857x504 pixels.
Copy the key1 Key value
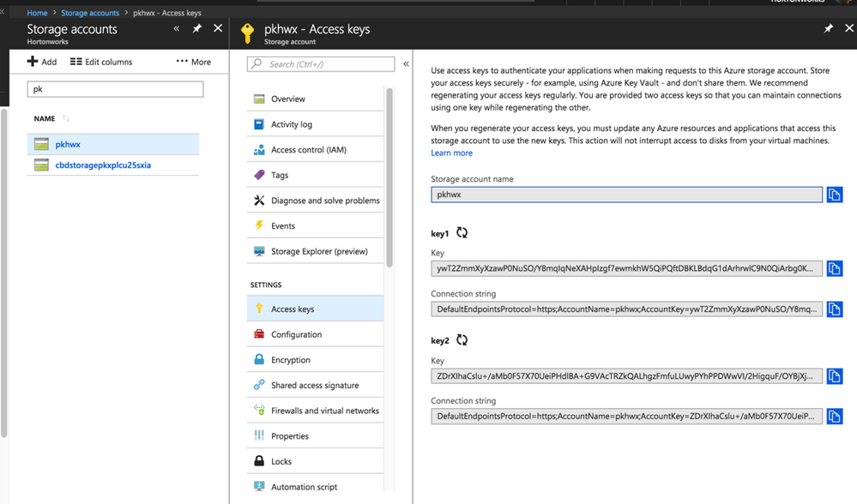tap(834, 268)
